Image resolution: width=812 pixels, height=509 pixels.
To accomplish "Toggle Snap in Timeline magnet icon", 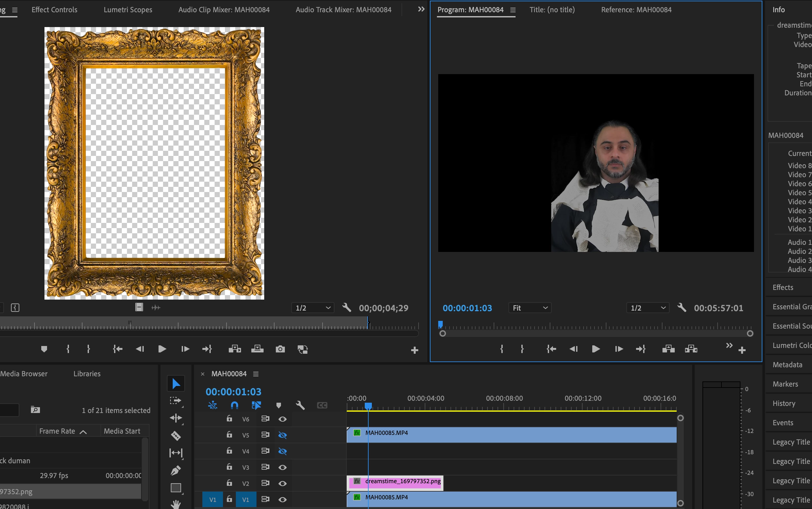I will (x=234, y=405).
